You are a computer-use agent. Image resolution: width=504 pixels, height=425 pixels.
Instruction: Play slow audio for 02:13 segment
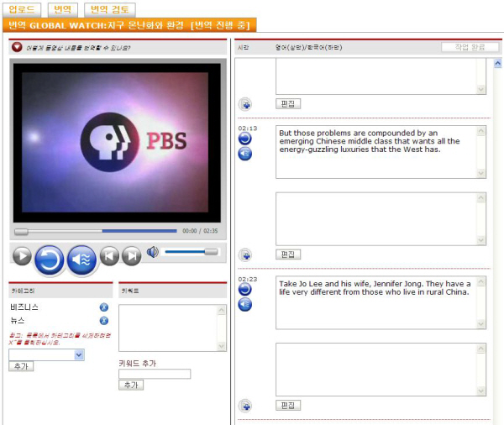245,154
